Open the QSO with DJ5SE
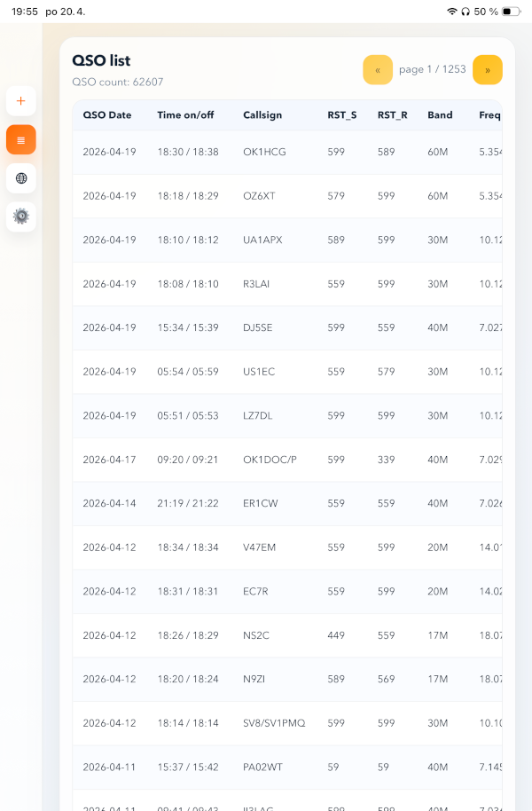 258,327
